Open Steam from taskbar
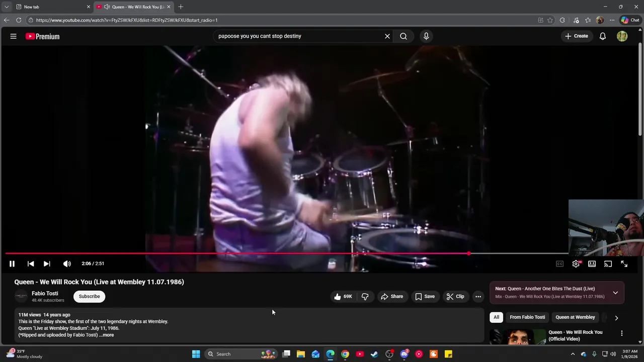The image size is (644, 362). (x=374, y=354)
